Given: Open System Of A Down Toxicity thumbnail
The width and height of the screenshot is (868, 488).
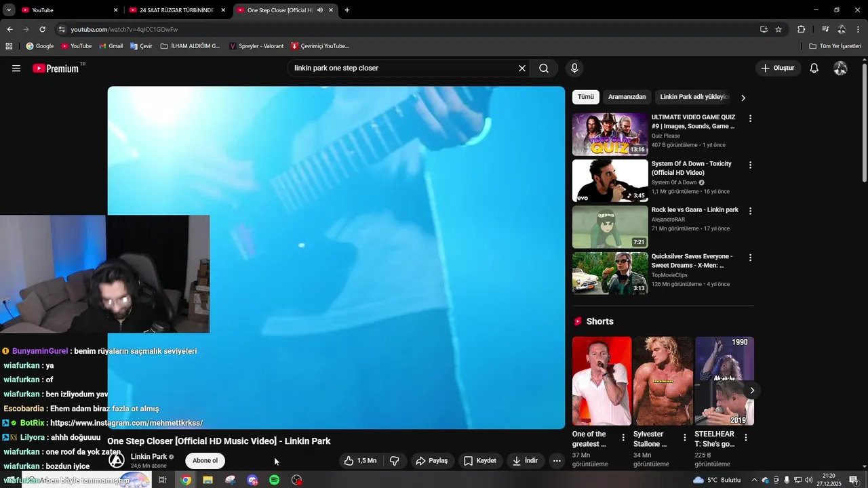Looking at the screenshot, I should coord(610,180).
